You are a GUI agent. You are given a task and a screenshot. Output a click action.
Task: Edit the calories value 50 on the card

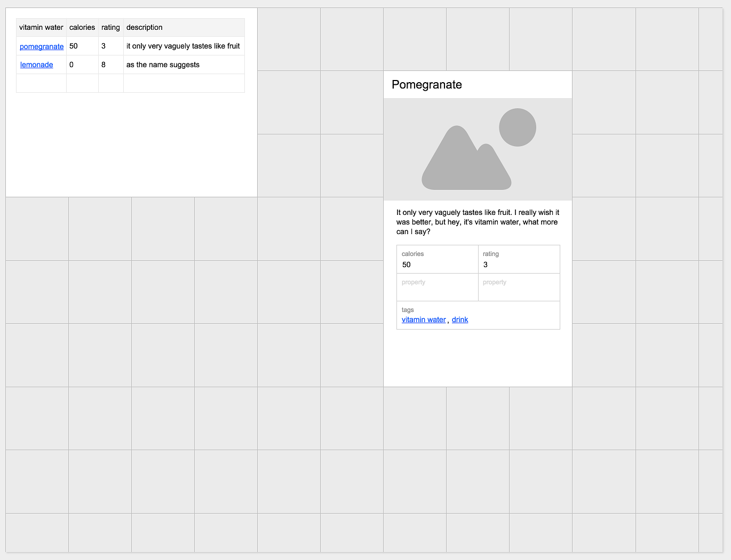pyautogui.click(x=407, y=265)
